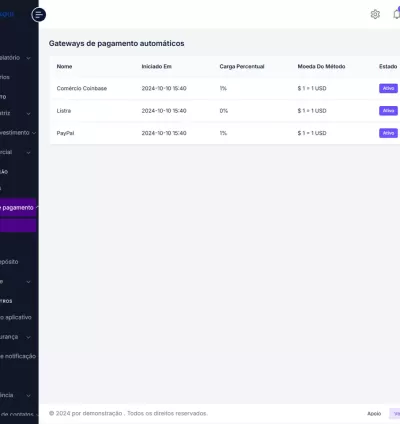Open the 'o aplicativo' sidebar menu item
The image size is (400, 424).
16,317
